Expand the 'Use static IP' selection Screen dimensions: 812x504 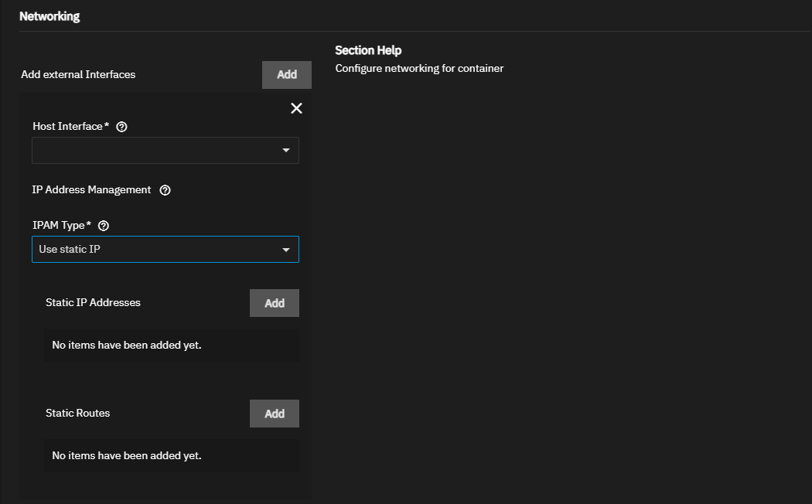tap(155, 250)
